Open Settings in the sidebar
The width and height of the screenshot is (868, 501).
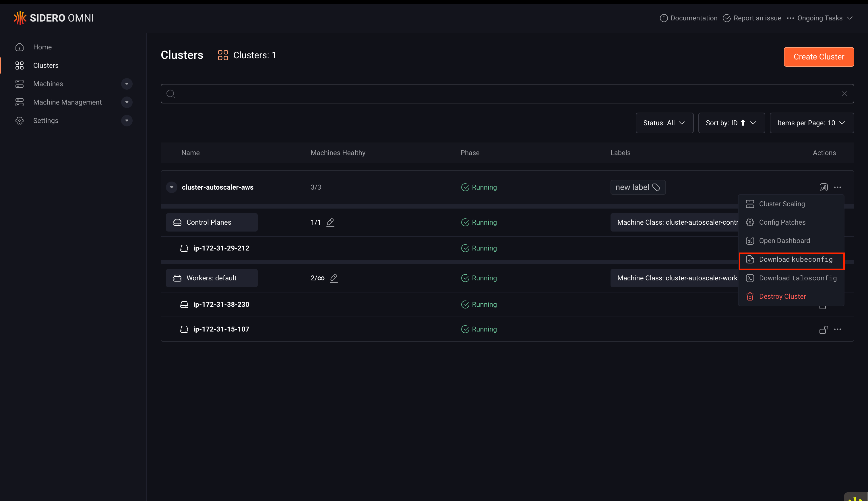[x=46, y=120]
